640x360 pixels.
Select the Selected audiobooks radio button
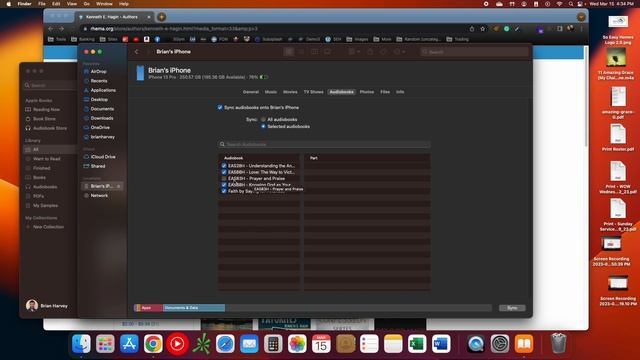(263, 127)
